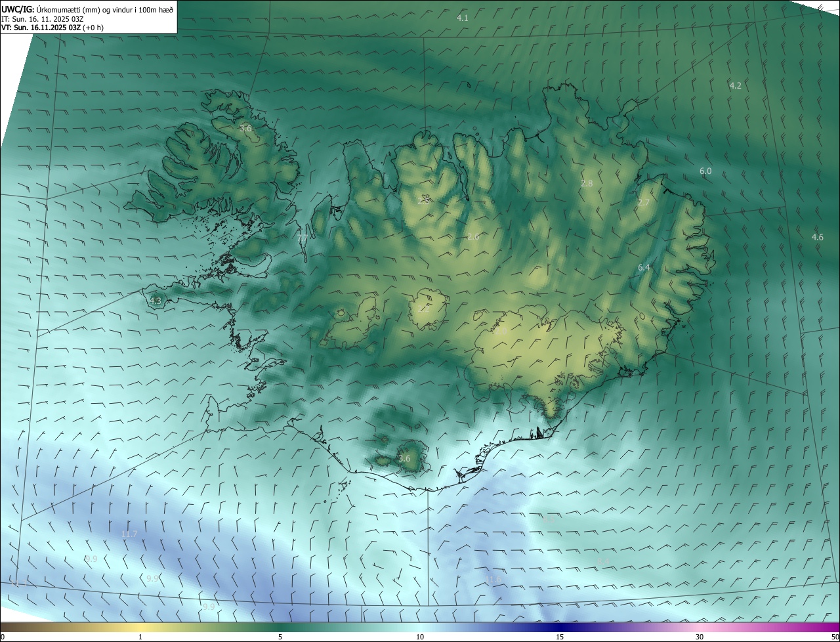The height and width of the screenshot is (642, 840).
Task: Click the 0 tick on the color scale
Action: (x=3, y=637)
